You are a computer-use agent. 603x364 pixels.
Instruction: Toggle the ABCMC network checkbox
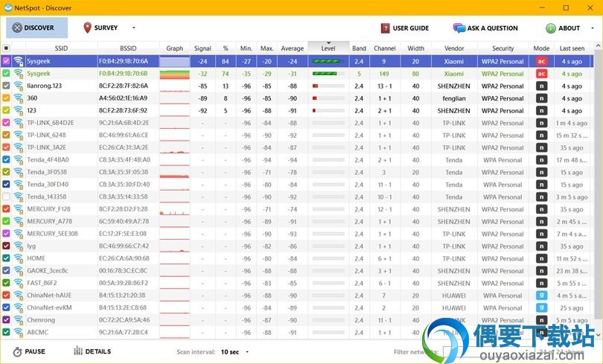tap(6, 332)
